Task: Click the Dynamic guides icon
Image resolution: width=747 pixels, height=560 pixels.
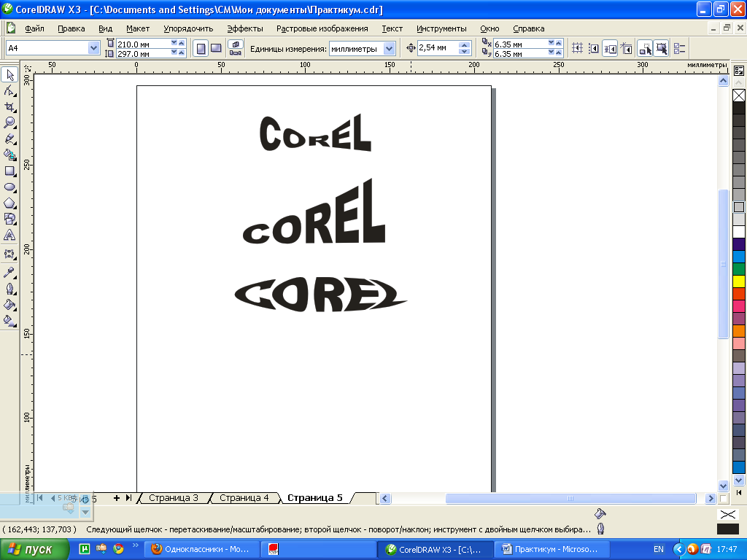Action: [627, 48]
